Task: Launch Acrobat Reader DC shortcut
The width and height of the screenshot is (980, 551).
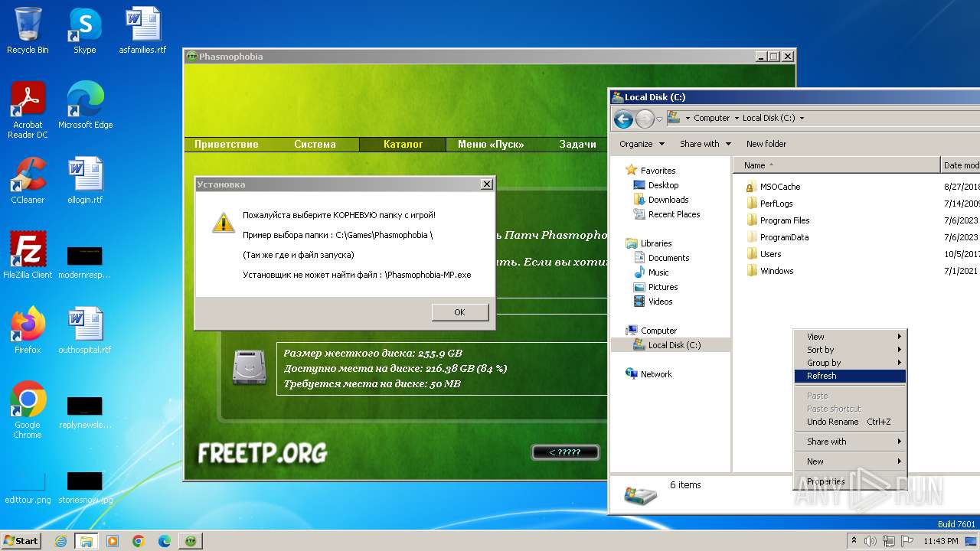Action: pyautogui.click(x=28, y=109)
